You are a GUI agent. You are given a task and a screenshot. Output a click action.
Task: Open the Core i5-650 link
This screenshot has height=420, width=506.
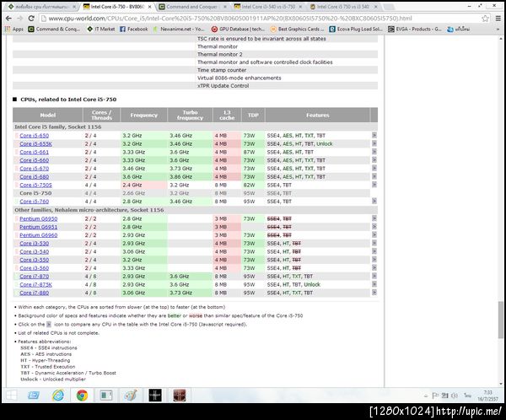coord(35,136)
